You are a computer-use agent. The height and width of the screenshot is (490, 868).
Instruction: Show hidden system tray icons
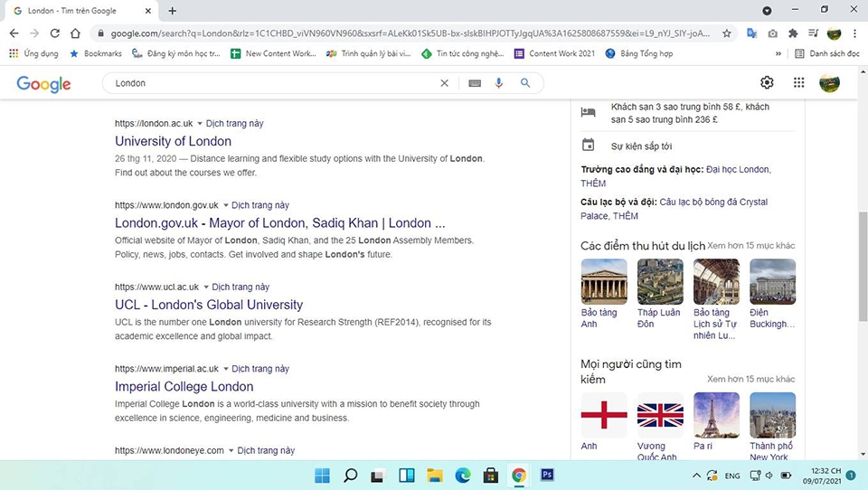pyautogui.click(x=696, y=475)
